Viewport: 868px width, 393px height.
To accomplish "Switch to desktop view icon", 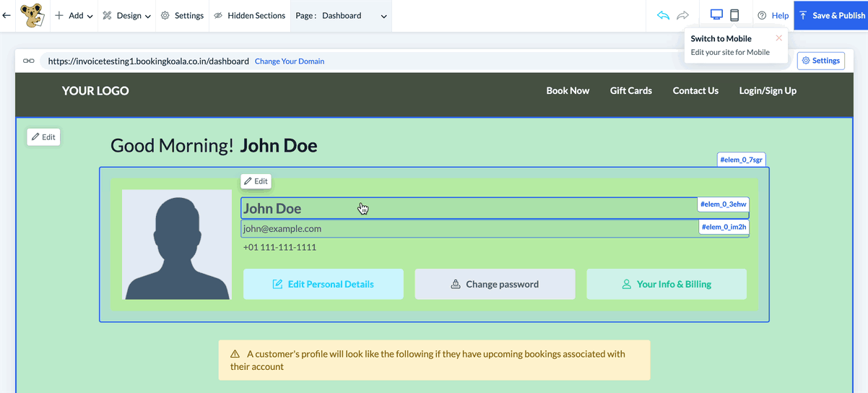I will 716,15.
